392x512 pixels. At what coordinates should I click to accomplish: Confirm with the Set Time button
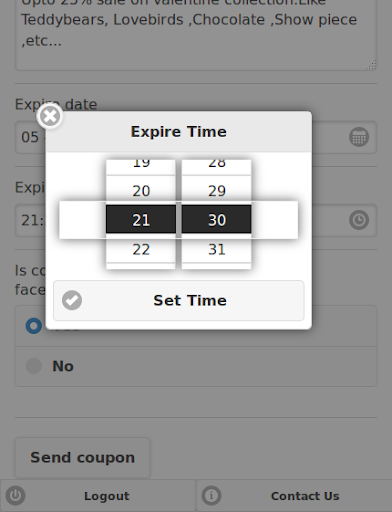[x=179, y=300]
